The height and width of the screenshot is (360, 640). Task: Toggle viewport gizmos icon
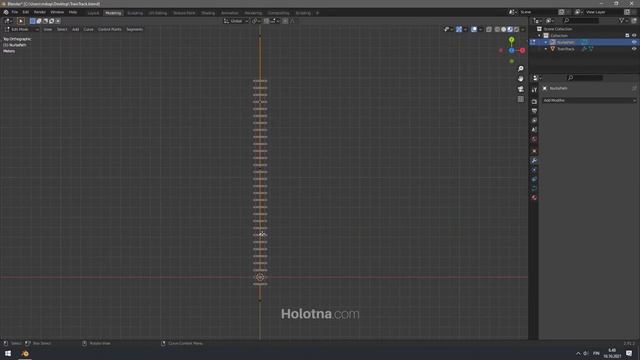click(459, 29)
